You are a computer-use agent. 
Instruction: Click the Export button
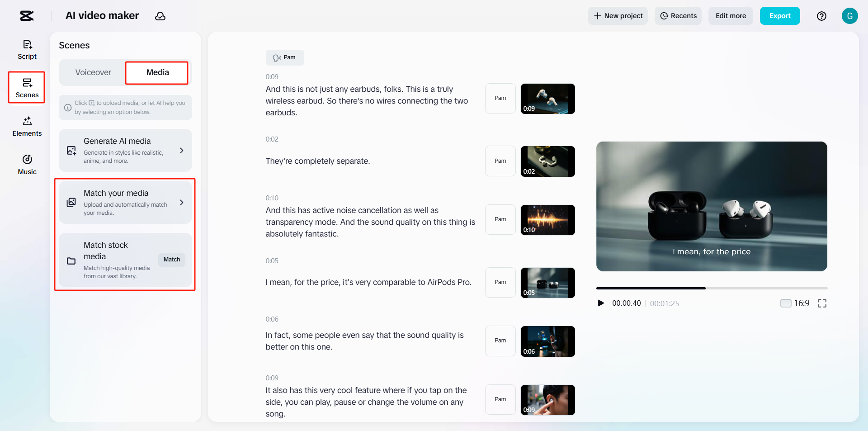779,16
